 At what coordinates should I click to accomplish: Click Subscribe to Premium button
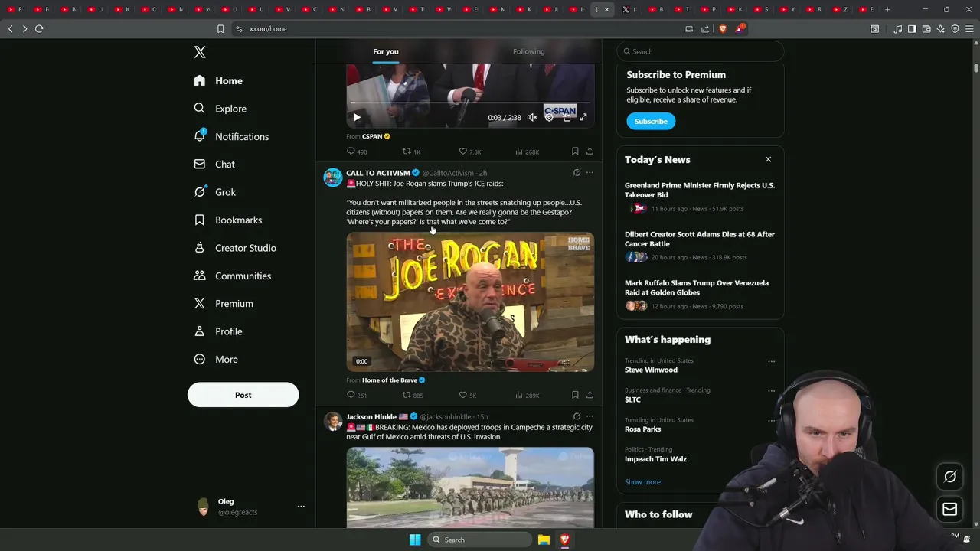651,121
